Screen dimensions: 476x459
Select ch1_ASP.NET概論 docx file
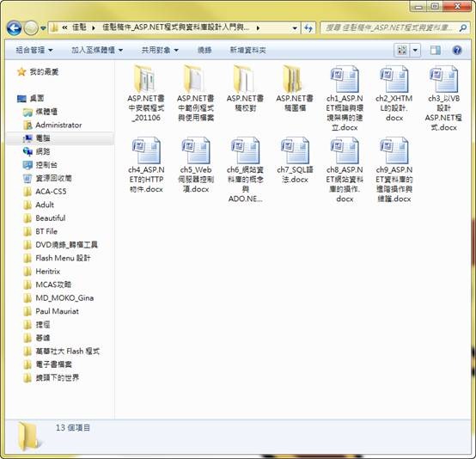click(x=345, y=98)
